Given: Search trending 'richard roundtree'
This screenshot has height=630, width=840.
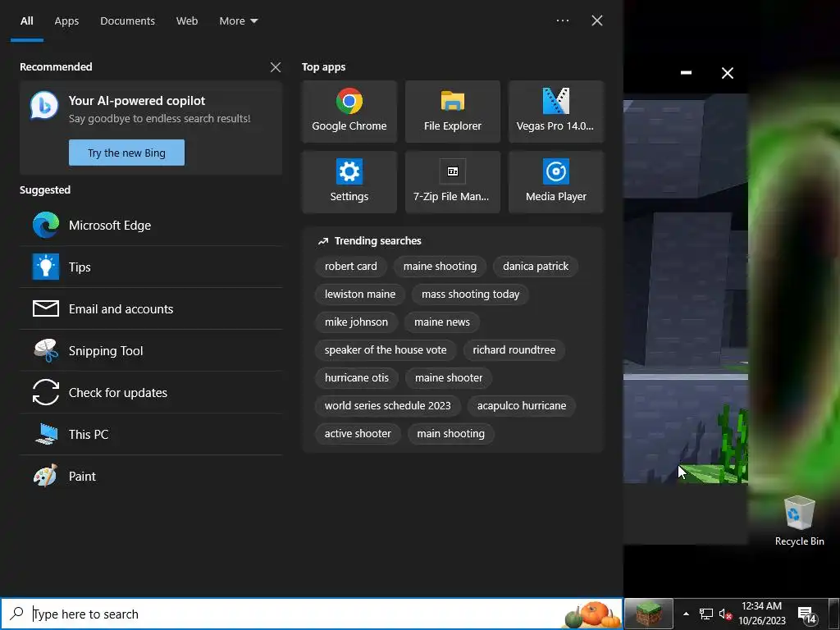Looking at the screenshot, I should 514,349.
